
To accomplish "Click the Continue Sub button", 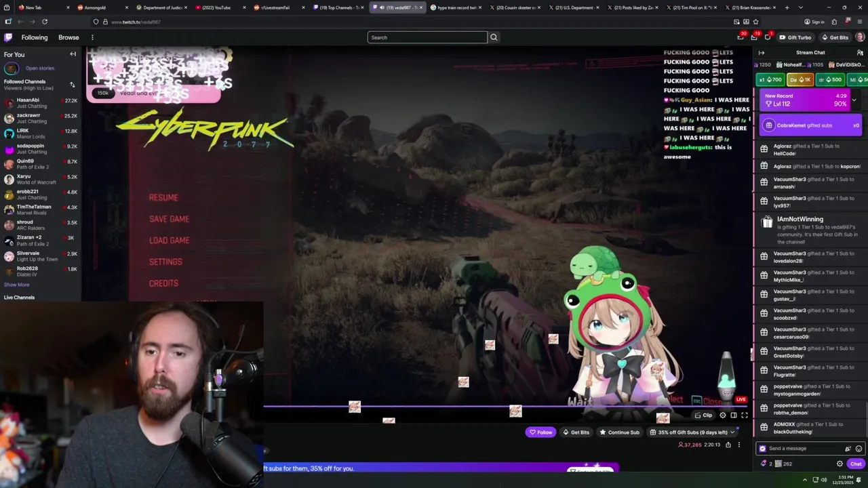I will tap(619, 432).
